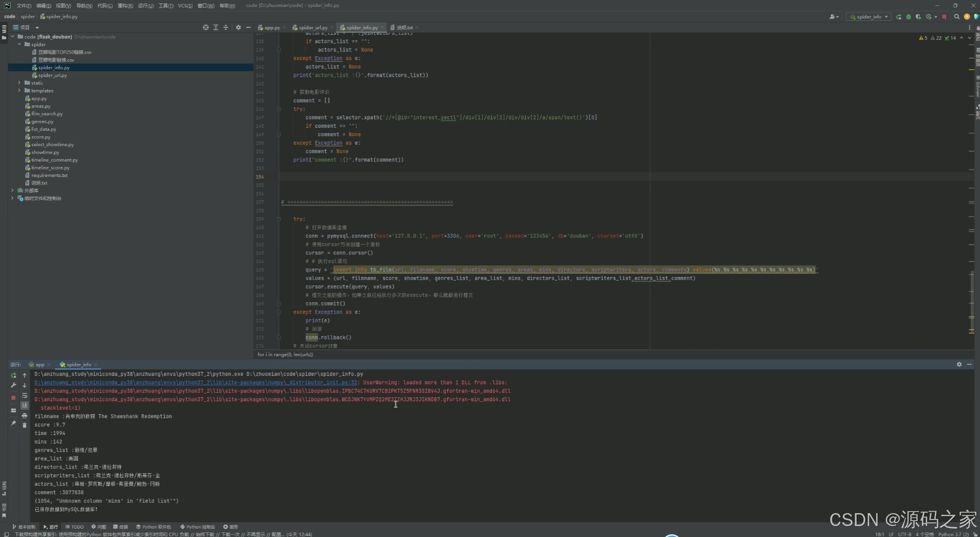Click the Debug bug icon in toolbar
The image size is (980, 537).
click(x=908, y=16)
